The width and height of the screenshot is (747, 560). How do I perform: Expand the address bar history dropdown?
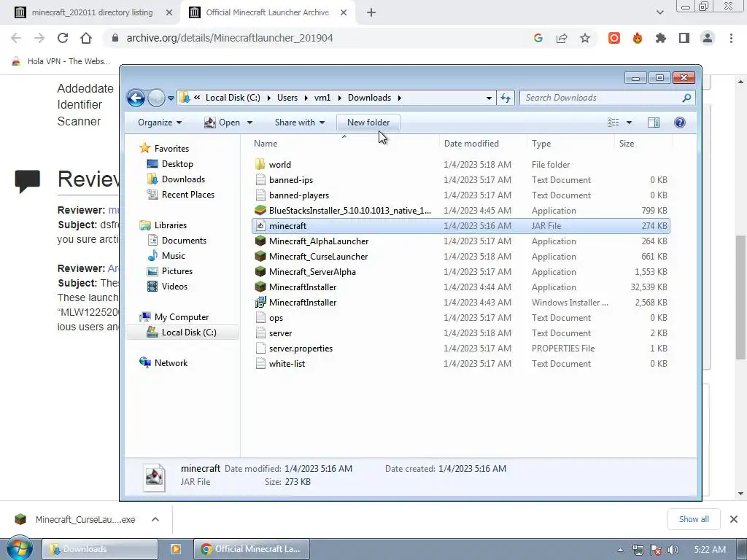[x=489, y=98]
